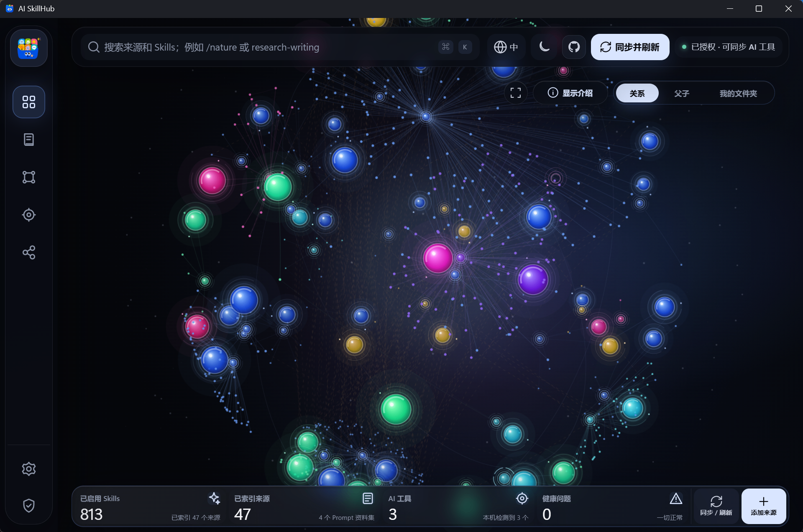Click the sparkle icon on 已启用 Skills card

pyautogui.click(x=214, y=498)
